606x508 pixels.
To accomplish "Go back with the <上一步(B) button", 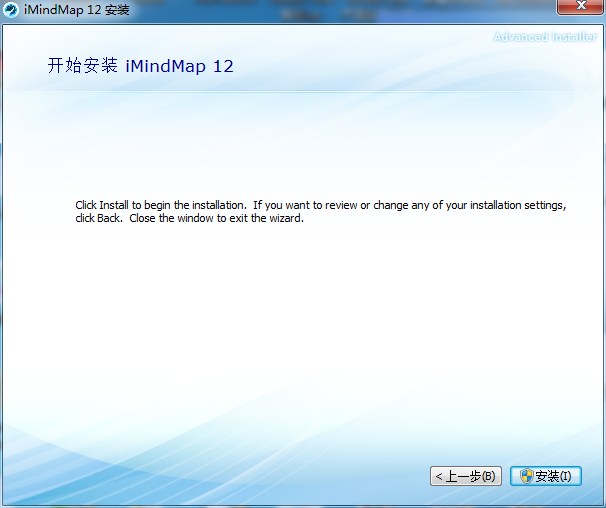I will (x=466, y=476).
